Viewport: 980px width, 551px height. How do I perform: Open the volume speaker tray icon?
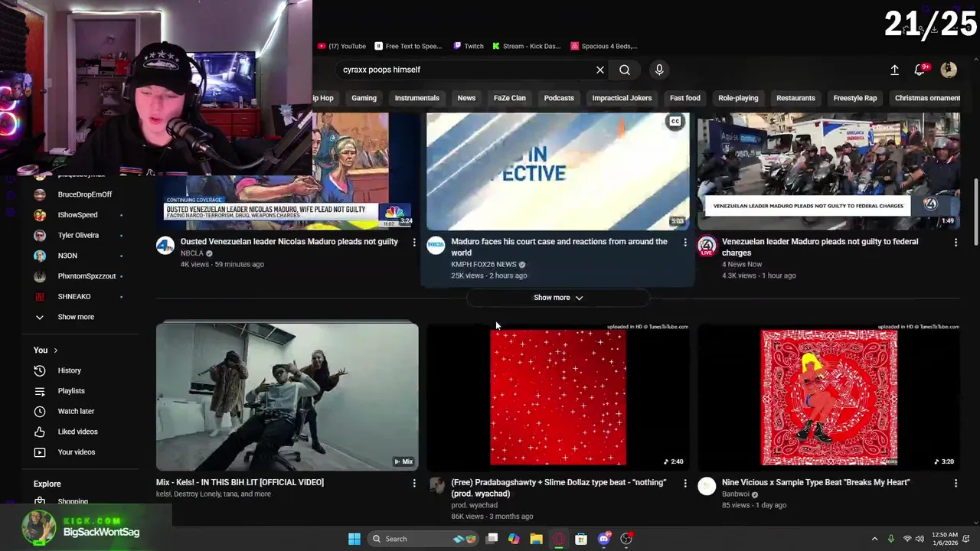click(x=920, y=539)
